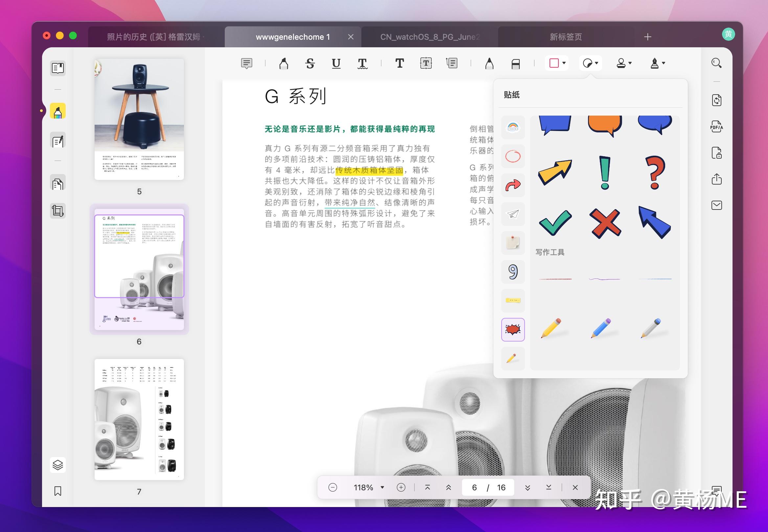Open the protect PDF with password tool
The height and width of the screenshot is (532, 768).
pos(716,153)
